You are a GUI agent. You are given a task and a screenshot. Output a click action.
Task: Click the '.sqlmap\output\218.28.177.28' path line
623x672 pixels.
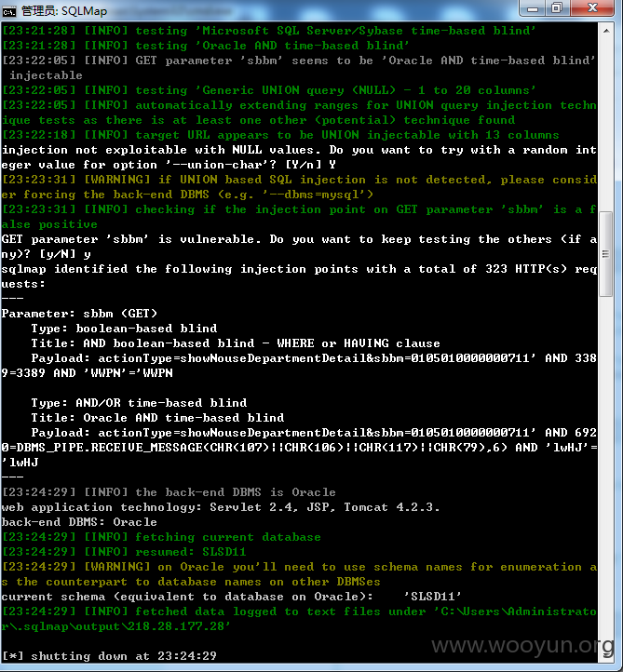click(115, 626)
